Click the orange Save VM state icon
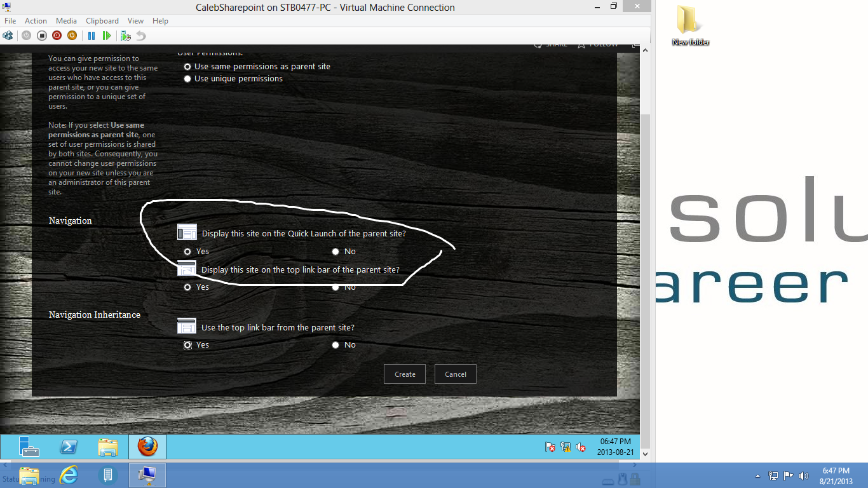The width and height of the screenshot is (868, 488). [x=72, y=36]
